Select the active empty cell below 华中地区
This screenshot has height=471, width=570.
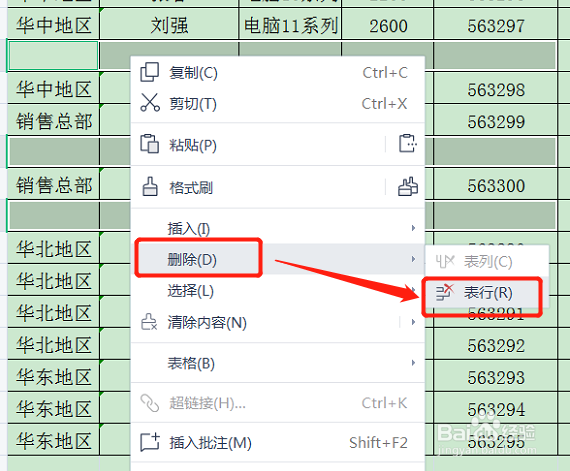tap(53, 55)
